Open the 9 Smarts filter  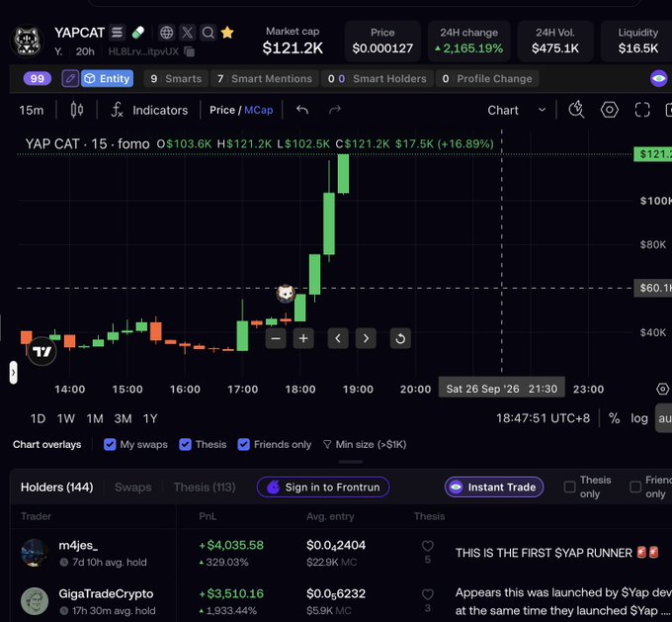[x=176, y=78]
